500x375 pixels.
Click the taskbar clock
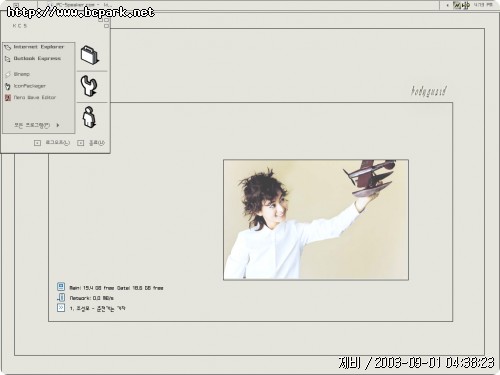[x=483, y=5]
